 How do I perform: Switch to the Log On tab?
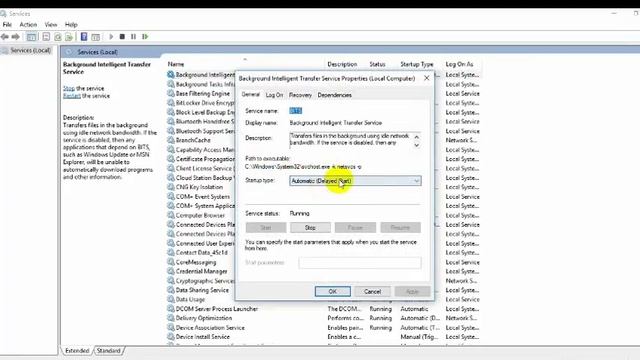274,95
